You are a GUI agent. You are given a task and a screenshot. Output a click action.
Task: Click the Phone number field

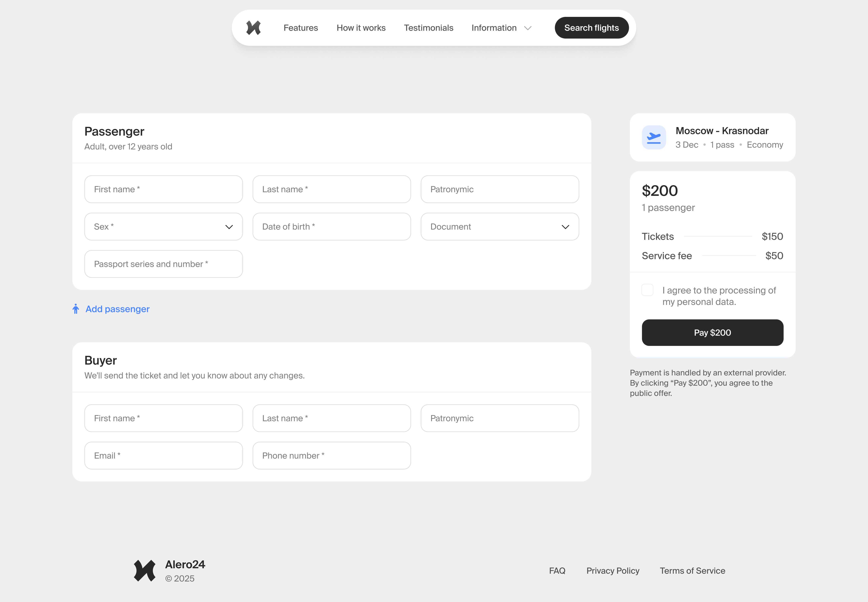(x=332, y=456)
